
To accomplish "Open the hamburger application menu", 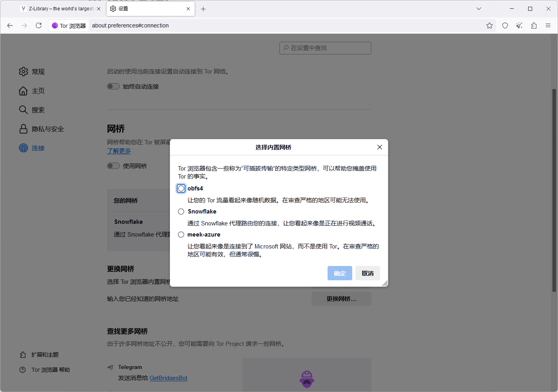I will click(548, 25).
